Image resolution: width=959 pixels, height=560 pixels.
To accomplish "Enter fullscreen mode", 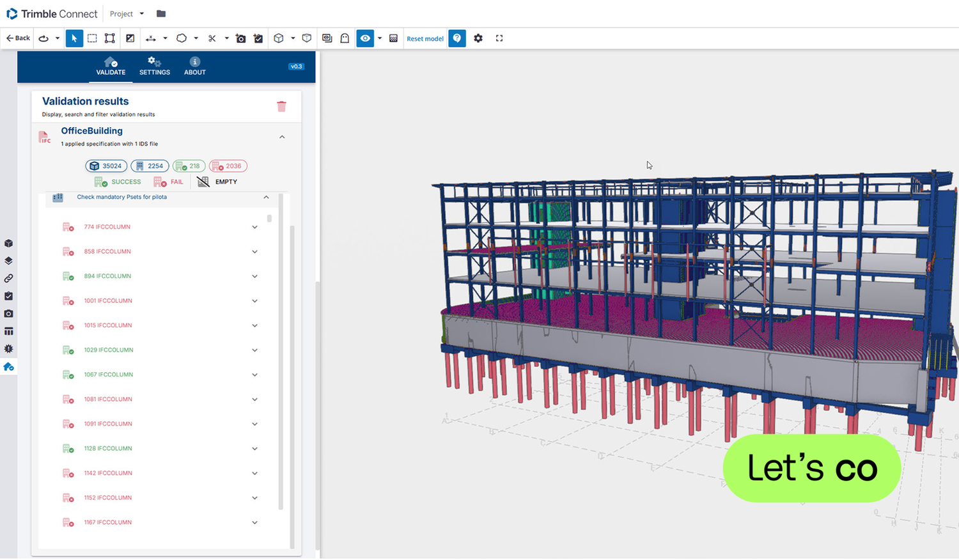I will [499, 38].
